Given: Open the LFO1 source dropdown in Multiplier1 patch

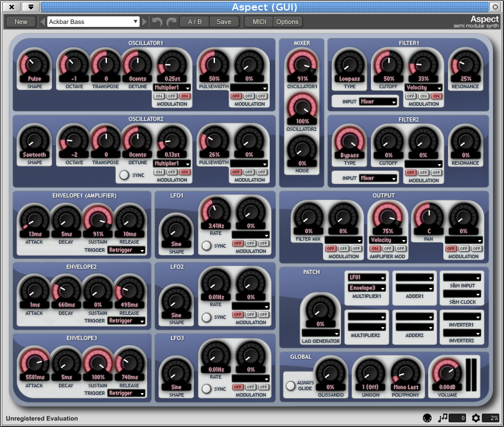Looking at the screenshot, I should pyautogui.click(x=367, y=277).
